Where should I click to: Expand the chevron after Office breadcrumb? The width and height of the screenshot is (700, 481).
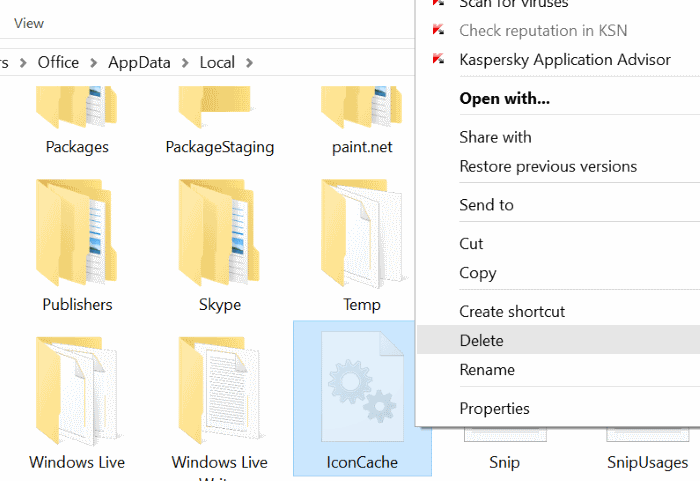tap(94, 63)
